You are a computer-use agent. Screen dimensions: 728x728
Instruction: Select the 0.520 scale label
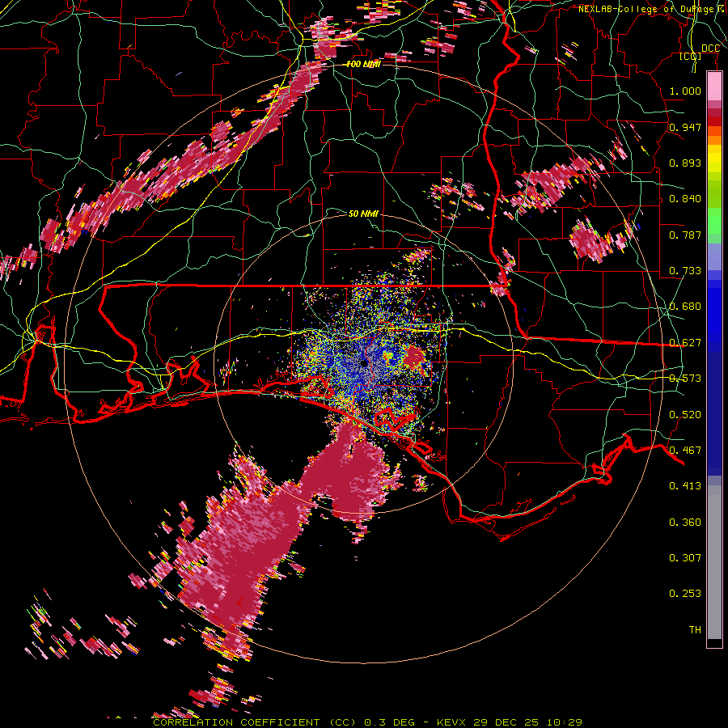[x=685, y=415]
